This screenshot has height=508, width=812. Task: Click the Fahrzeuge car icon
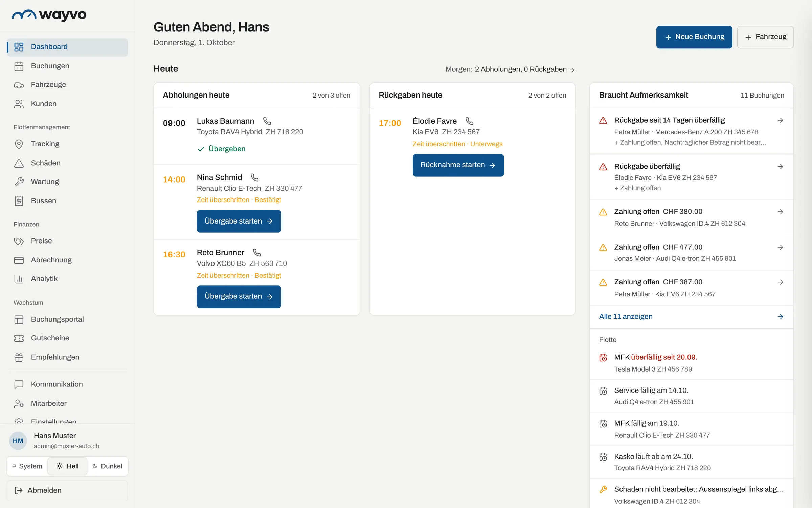pos(19,85)
